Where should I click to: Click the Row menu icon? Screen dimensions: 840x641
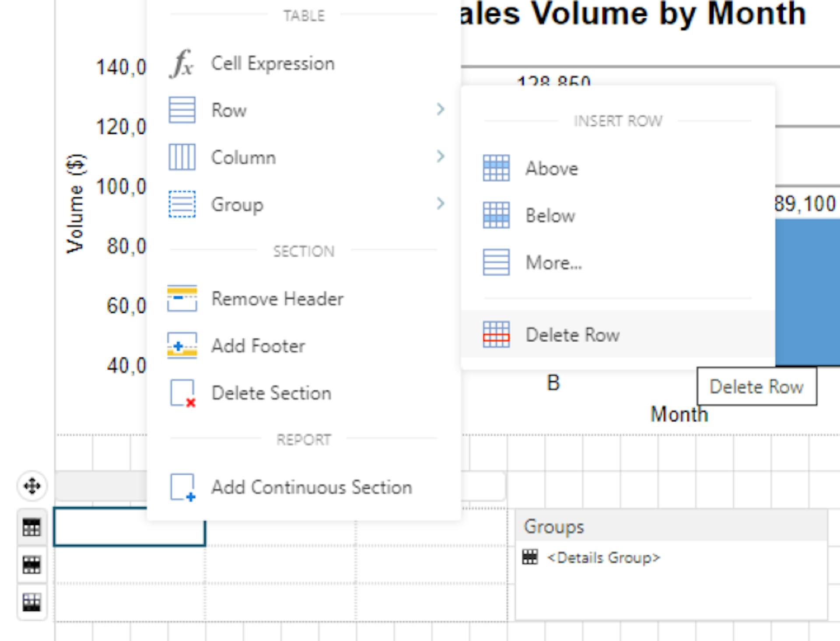[x=182, y=110]
